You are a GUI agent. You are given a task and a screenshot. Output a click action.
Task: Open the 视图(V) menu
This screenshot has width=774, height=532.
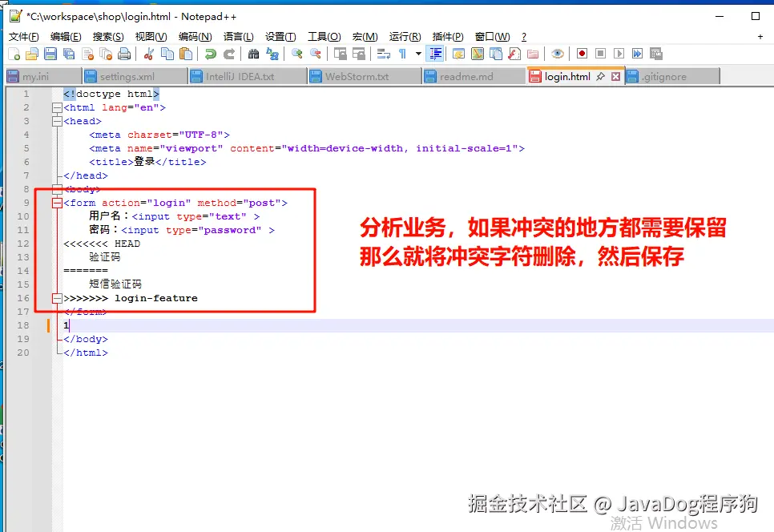point(151,37)
